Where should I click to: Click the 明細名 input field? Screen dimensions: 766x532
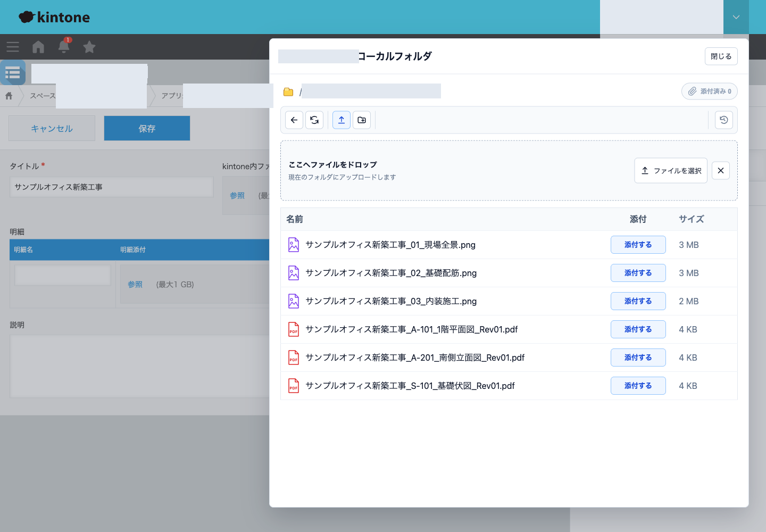click(x=63, y=275)
